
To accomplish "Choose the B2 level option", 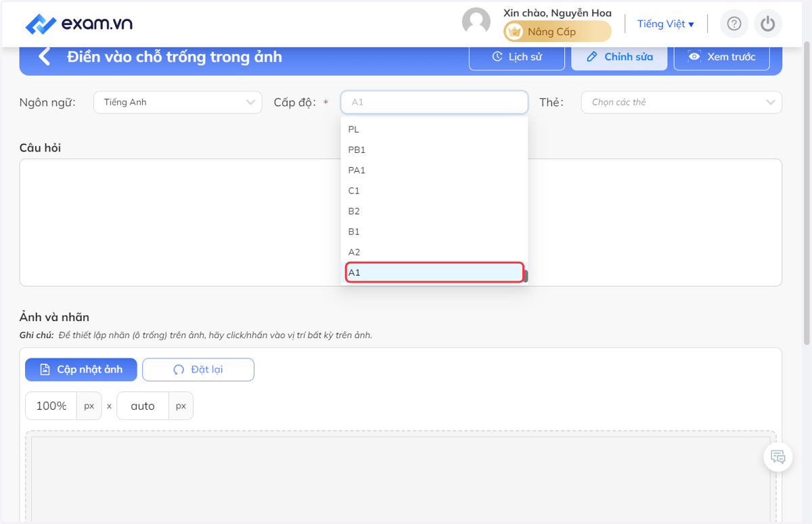I will [434, 211].
